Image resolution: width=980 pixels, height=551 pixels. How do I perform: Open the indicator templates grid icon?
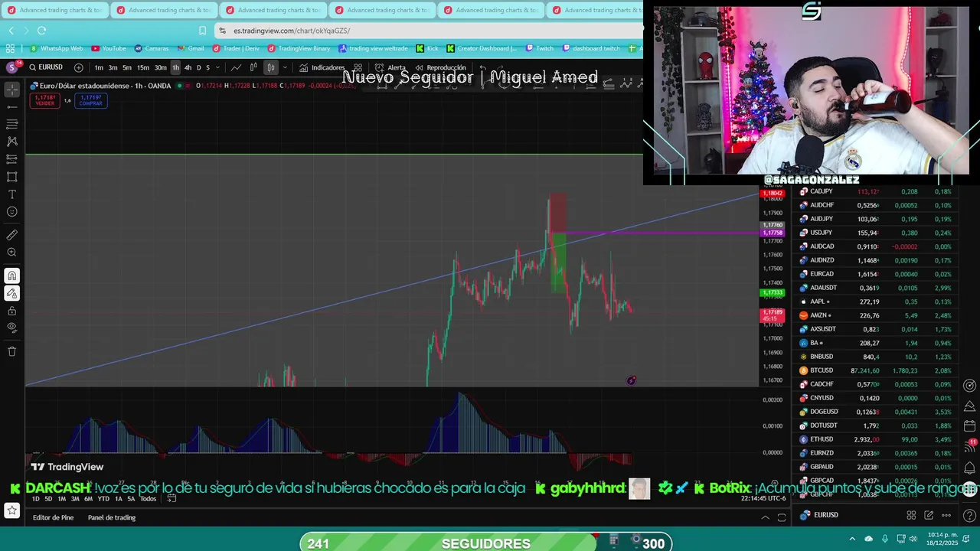[358, 67]
